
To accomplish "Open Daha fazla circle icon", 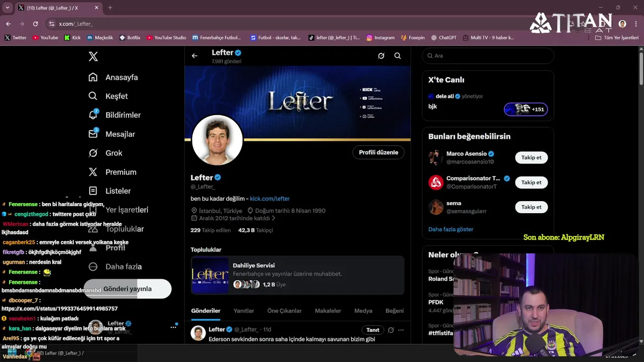I will (93, 266).
